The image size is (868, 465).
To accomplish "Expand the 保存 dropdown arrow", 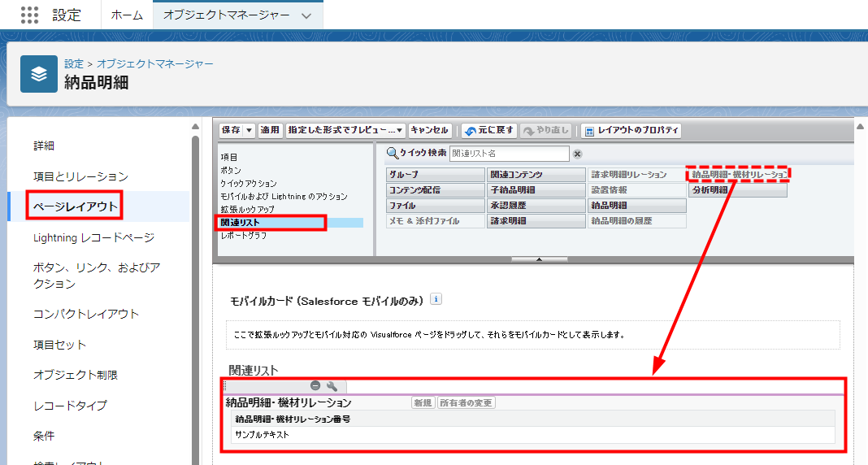I will [x=249, y=130].
